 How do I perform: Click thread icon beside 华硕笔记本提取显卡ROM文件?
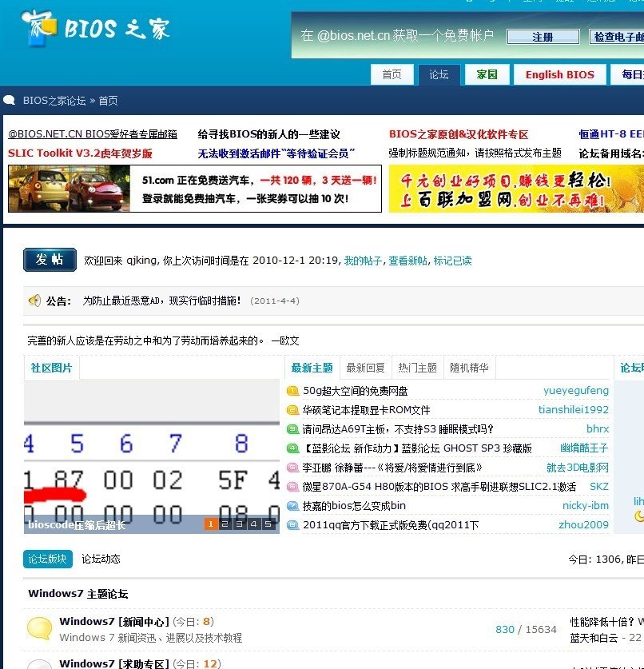point(292,410)
